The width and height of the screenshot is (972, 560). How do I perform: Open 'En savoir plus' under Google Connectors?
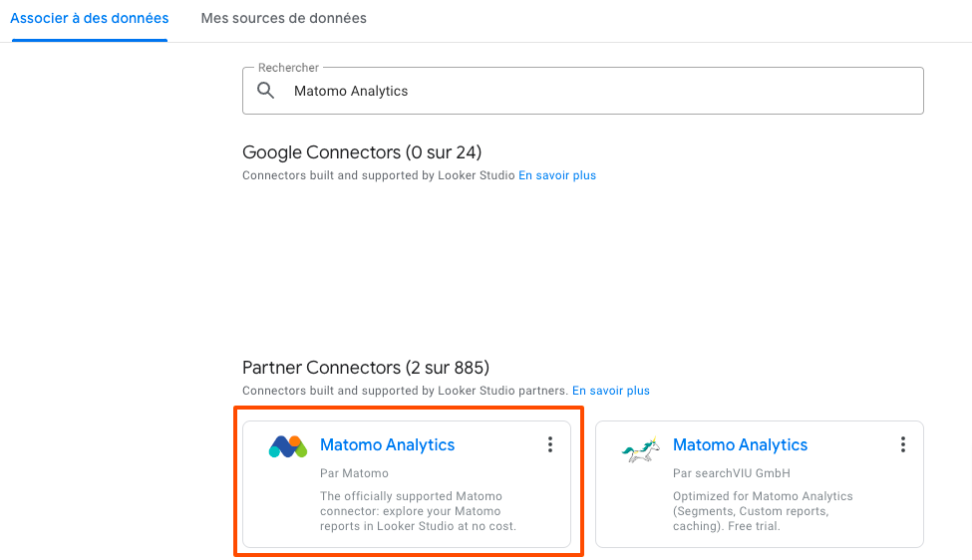(x=556, y=175)
